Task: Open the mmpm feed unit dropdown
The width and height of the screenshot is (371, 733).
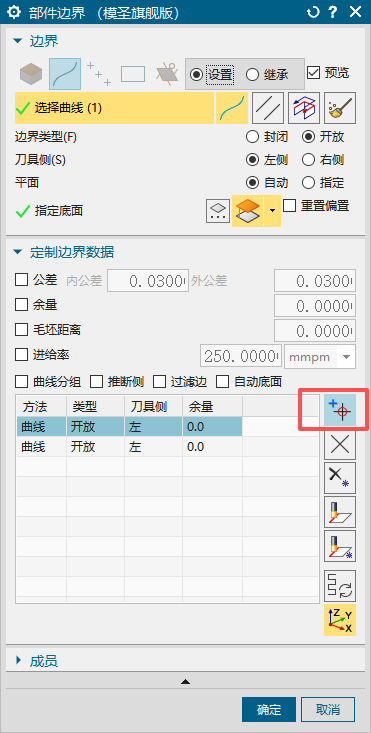Action: tap(320, 357)
